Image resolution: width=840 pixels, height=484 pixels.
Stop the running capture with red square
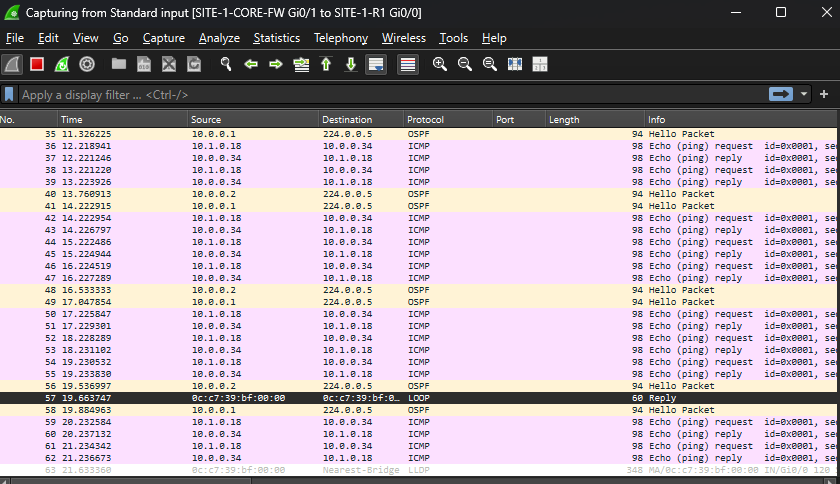coord(36,64)
